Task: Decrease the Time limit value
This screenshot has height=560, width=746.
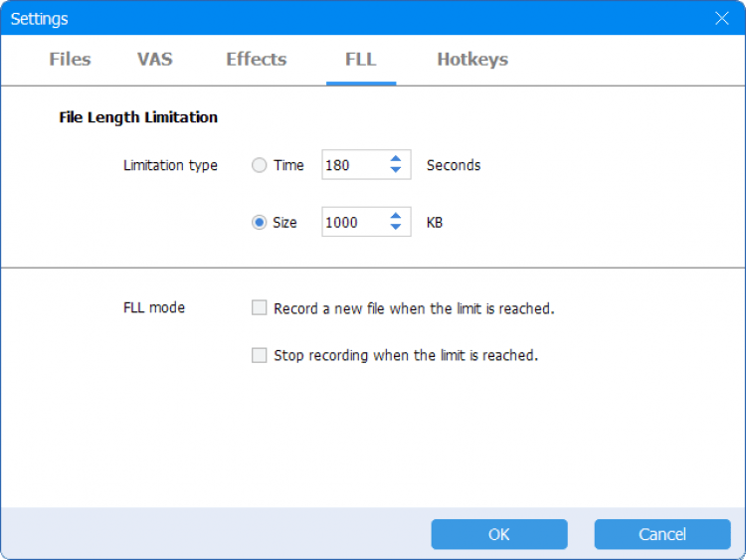Action: pos(396,171)
